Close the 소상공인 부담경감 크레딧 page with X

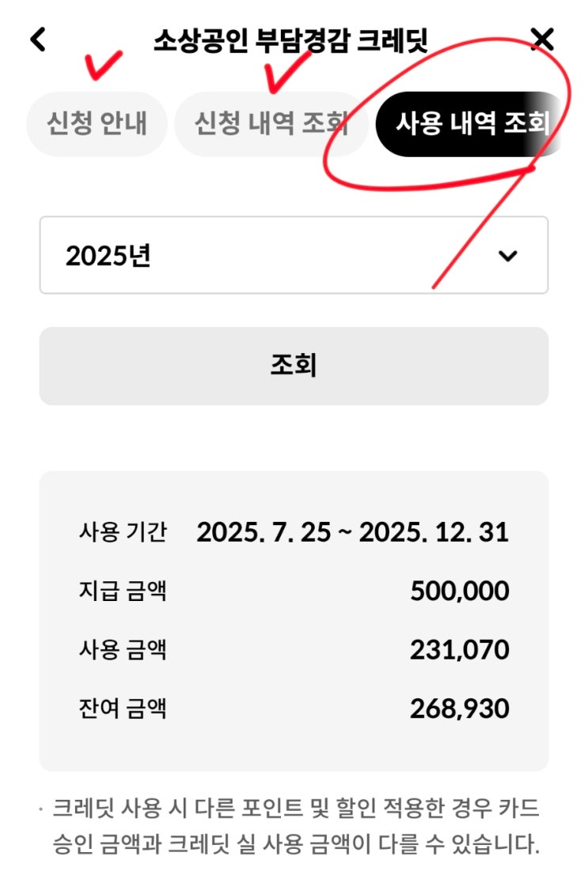tap(541, 40)
